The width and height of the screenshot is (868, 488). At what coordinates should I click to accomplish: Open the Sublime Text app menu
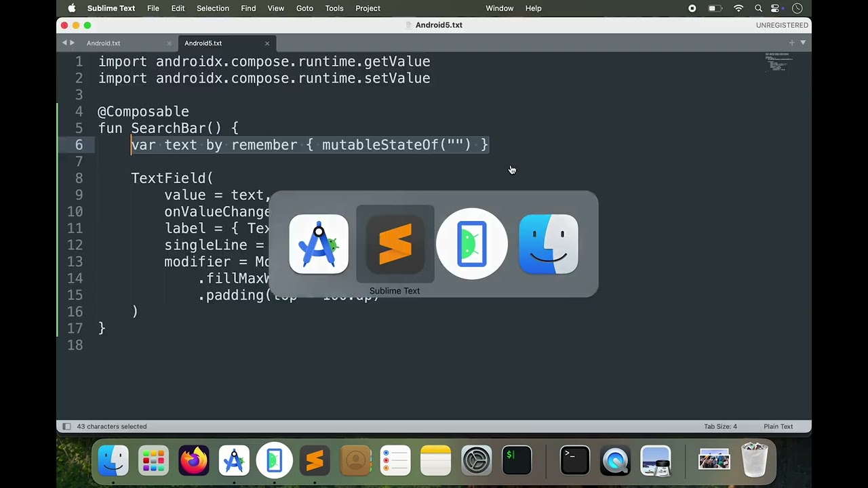[x=111, y=8]
